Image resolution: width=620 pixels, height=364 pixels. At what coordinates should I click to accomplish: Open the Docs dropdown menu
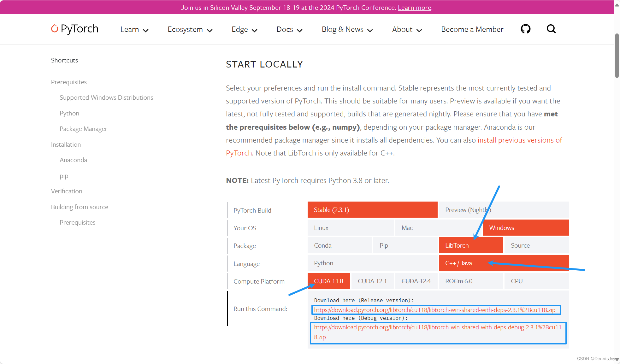click(x=289, y=29)
